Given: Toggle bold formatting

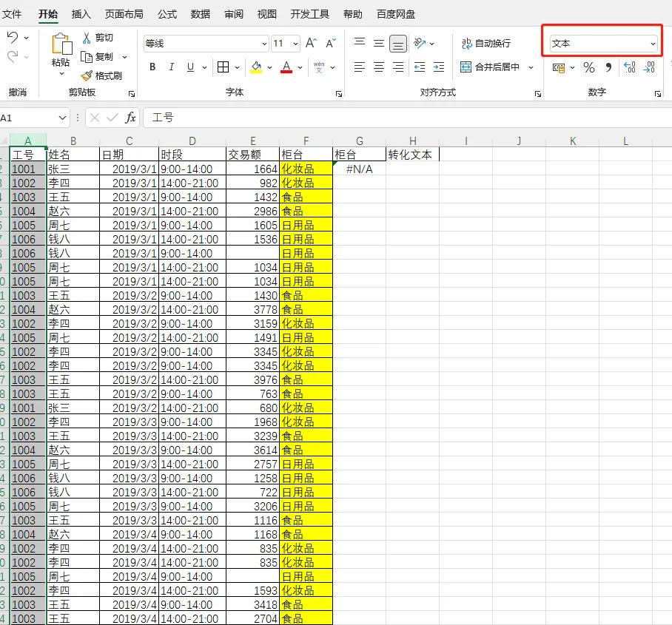Looking at the screenshot, I should (x=152, y=67).
